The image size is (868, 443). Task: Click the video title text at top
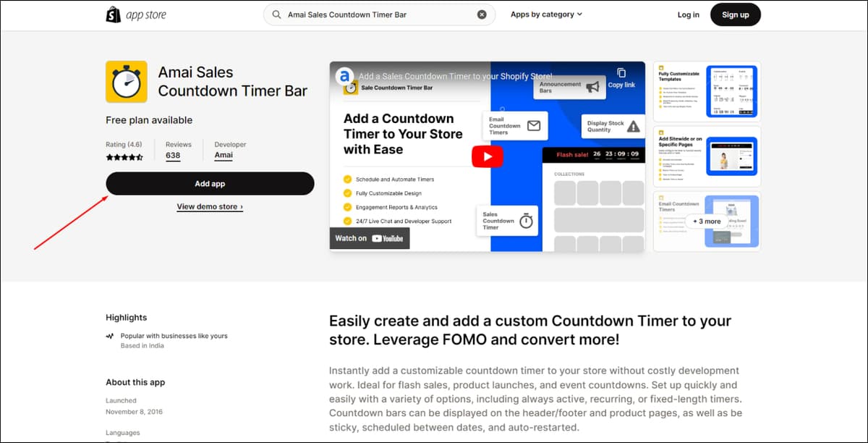(456, 76)
